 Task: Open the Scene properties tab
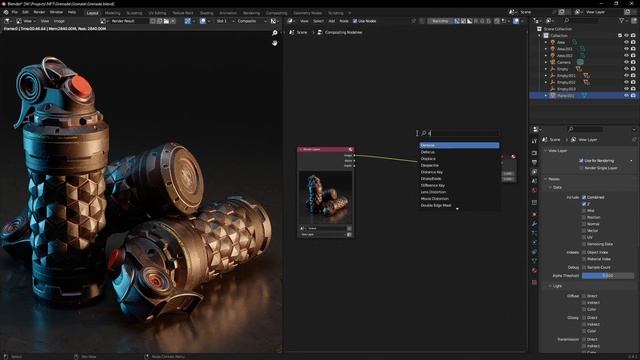[534, 181]
